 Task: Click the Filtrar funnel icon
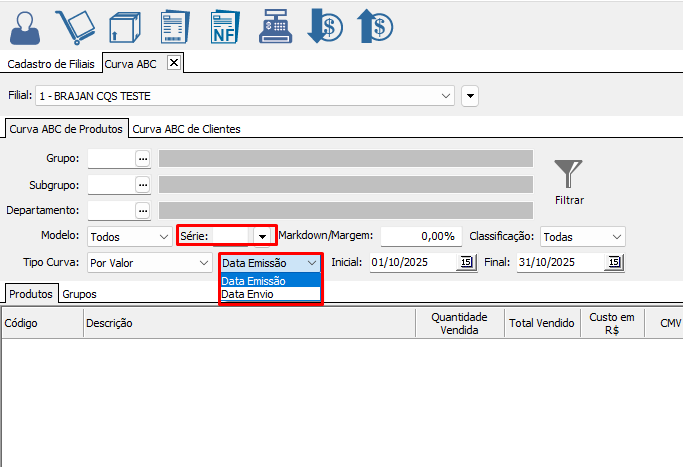click(x=569, y=175)
